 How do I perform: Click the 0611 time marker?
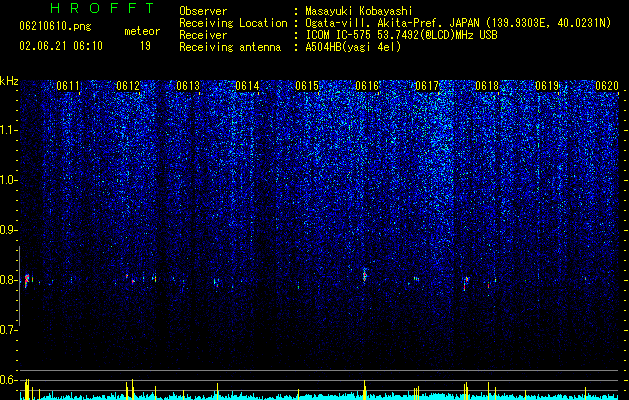point(68,86)
